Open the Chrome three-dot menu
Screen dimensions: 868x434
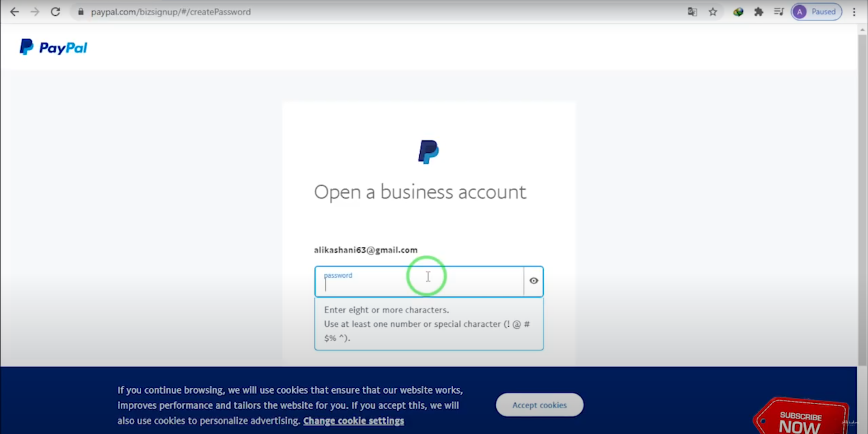(854, 12)
